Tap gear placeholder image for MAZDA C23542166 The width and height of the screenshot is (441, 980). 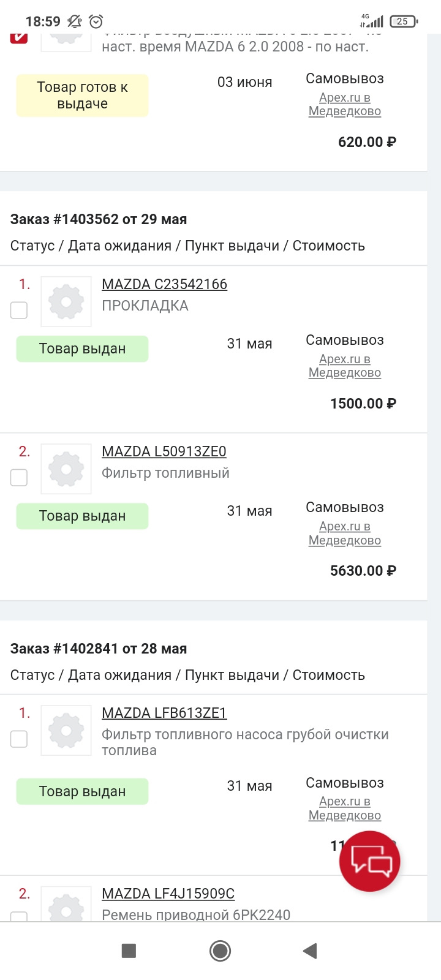[x=66, y=301]
